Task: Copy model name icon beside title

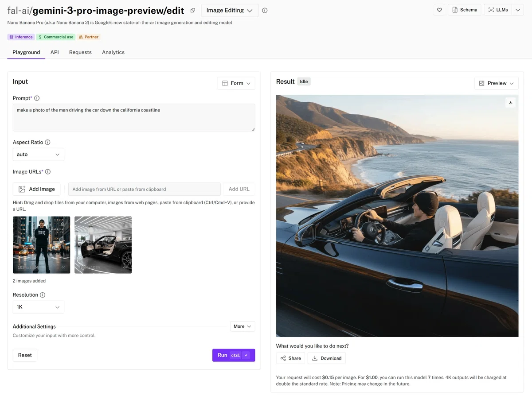Action: [x=193, y=10]
